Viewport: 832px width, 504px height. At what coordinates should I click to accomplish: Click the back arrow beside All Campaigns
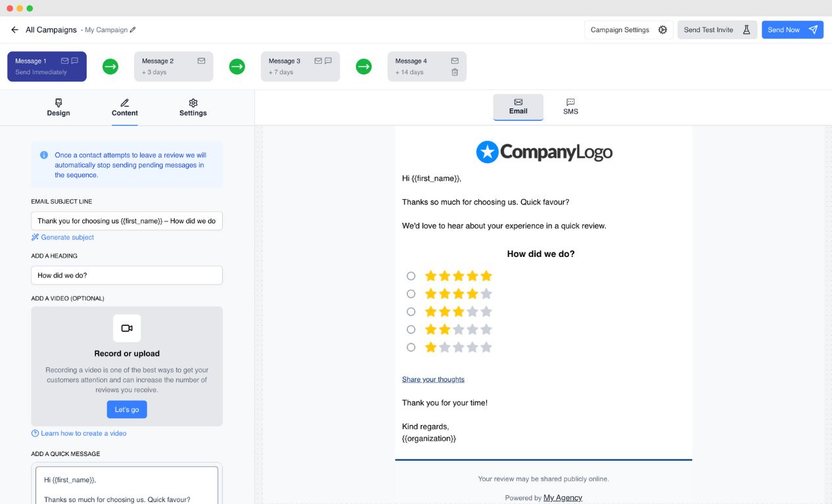point(14,30)
